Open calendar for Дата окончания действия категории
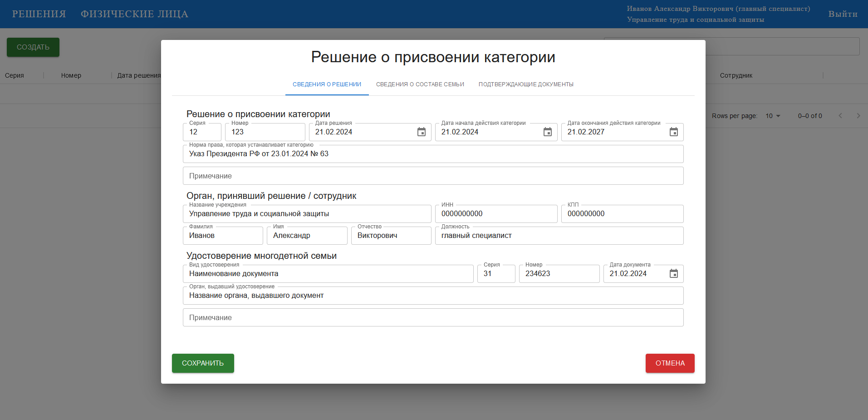868x420 pixels. 674,132
